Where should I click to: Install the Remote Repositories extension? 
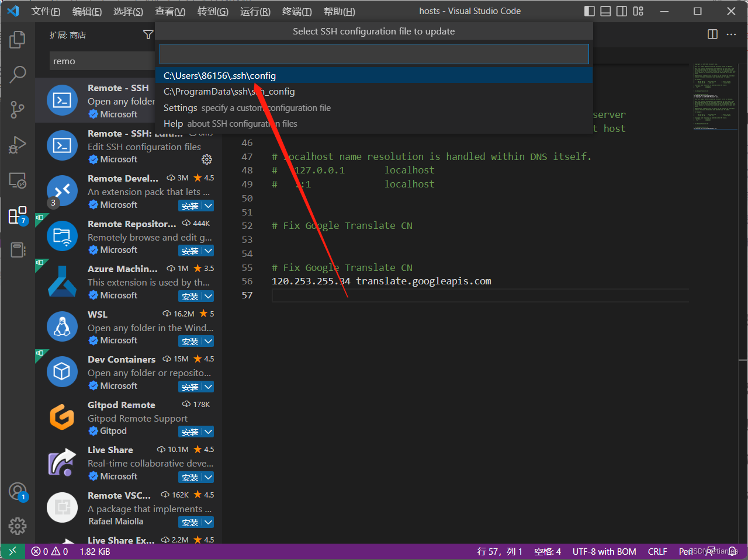tap(190, 251)
